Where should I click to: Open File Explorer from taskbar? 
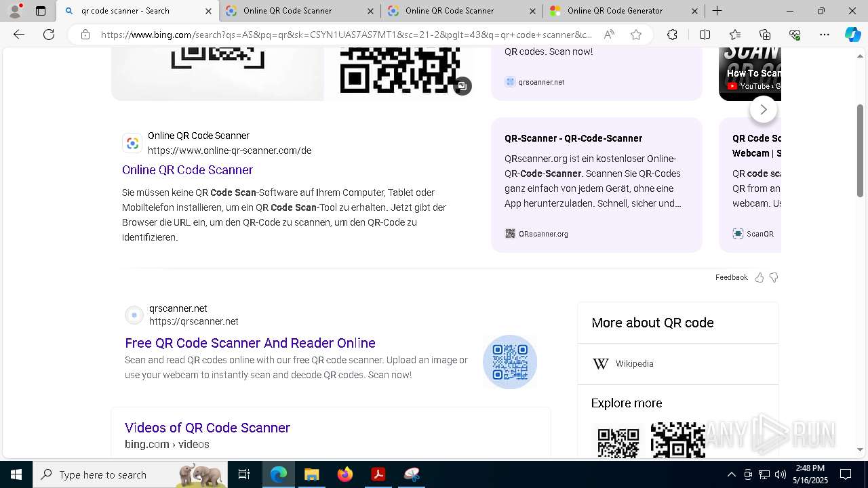pyautogui.click(x=311, y=474)
